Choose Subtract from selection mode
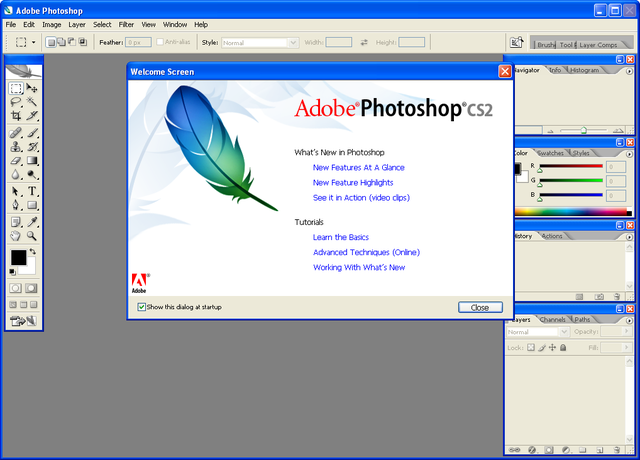 72,42
